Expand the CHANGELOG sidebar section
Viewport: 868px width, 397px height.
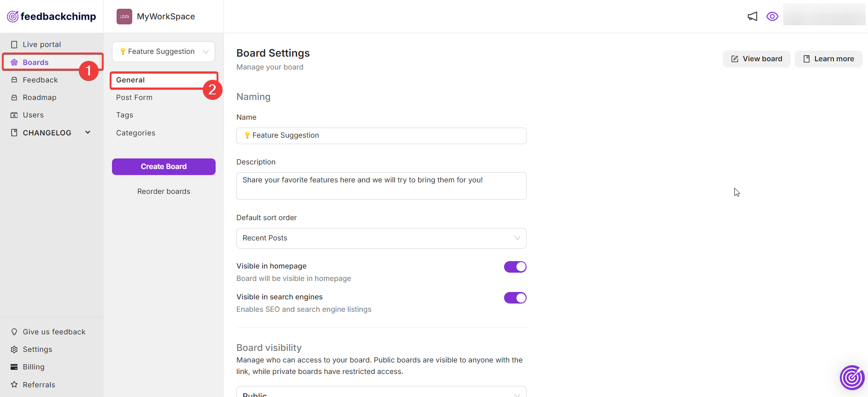click(x=88, y=133)
